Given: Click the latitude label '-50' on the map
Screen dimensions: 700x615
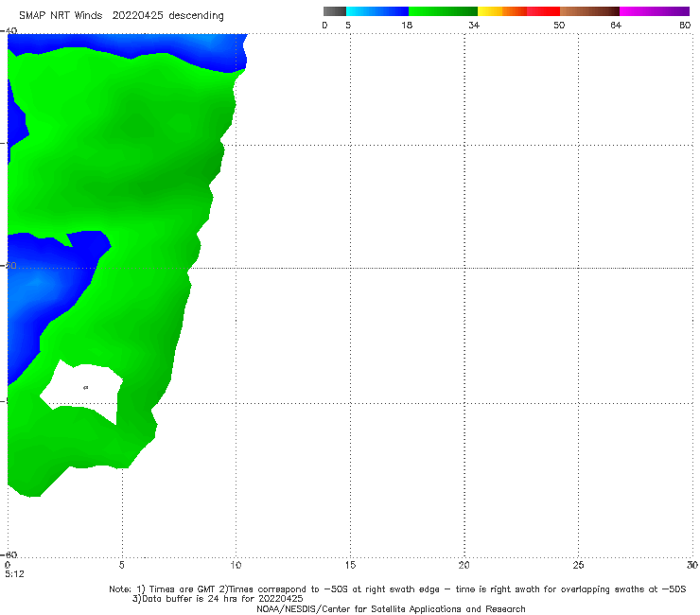Looking at the screenshot, I should tap(9, 266).
